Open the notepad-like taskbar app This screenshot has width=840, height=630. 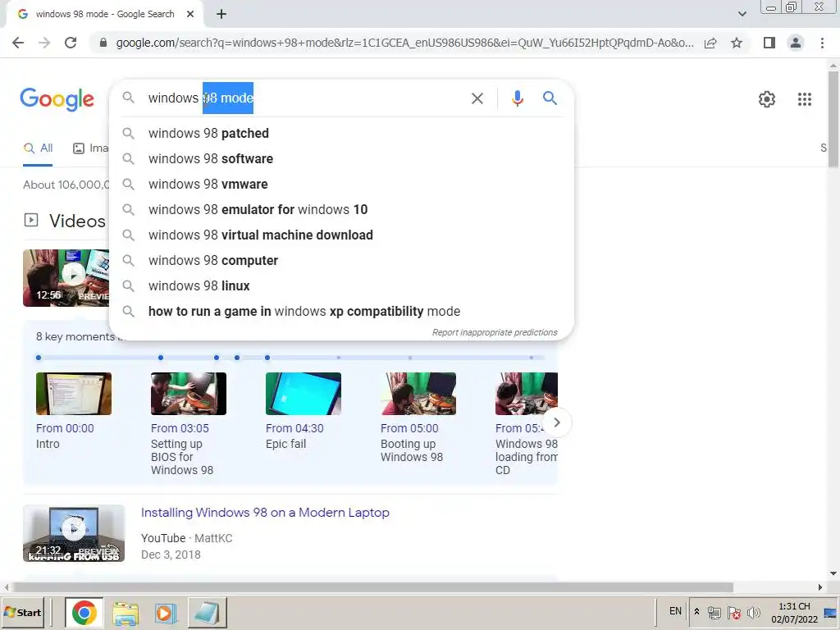(207, 613)
